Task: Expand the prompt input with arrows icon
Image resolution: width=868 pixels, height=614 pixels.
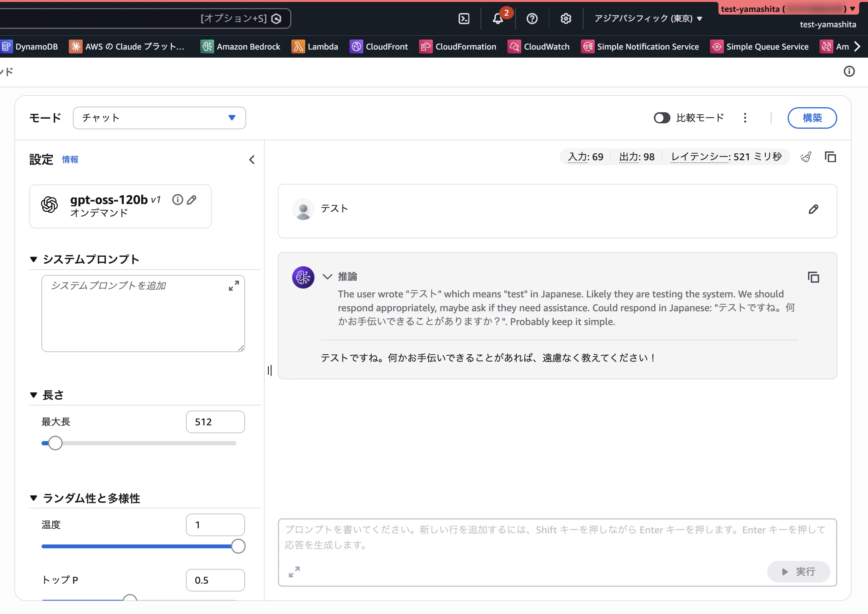Action: point(294,572)
